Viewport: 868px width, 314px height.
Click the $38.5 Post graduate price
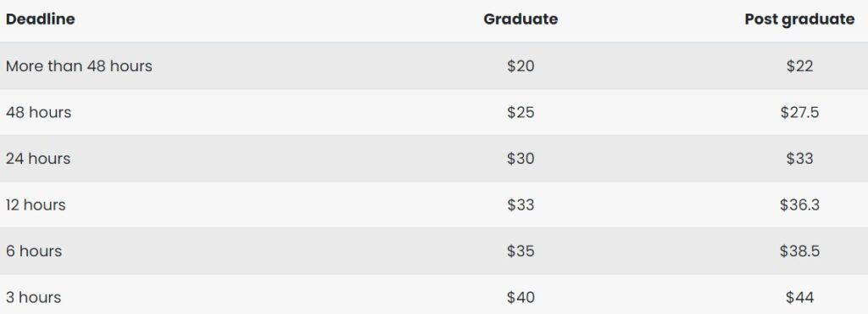(799, 251)
